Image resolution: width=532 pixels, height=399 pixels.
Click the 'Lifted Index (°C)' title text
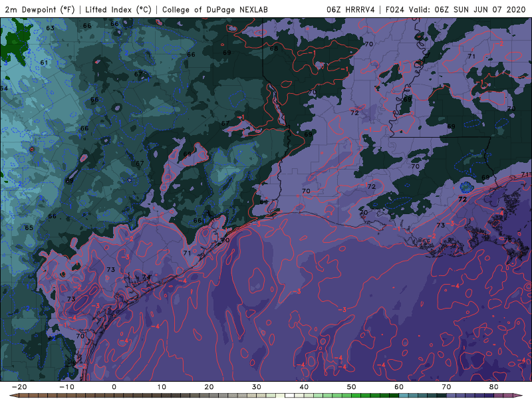tap(118, 9)
